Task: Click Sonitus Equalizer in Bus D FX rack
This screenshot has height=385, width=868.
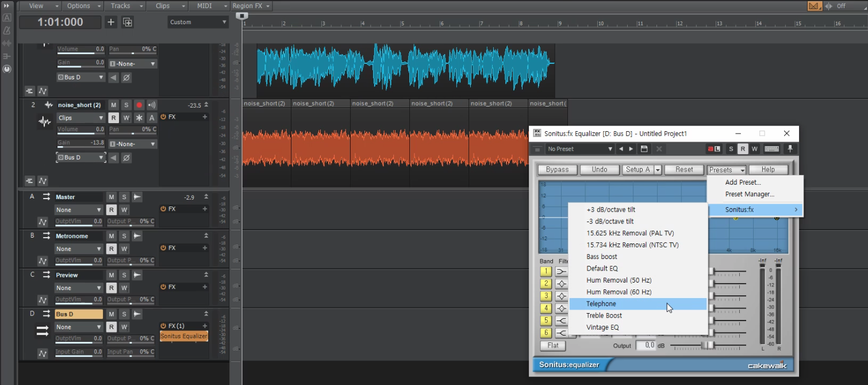Action: coord(184,336)
